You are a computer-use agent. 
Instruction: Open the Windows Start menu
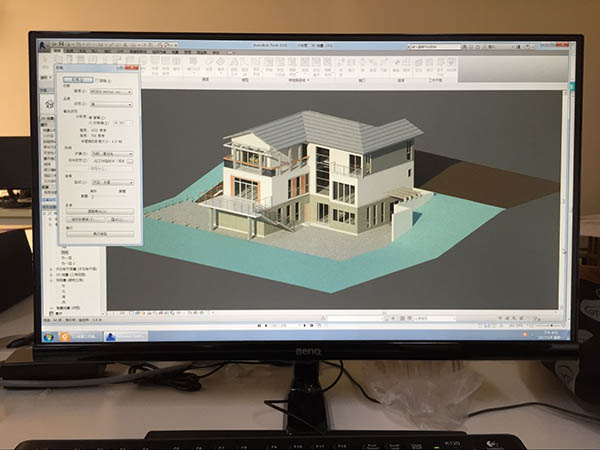[x=49, y=337]
